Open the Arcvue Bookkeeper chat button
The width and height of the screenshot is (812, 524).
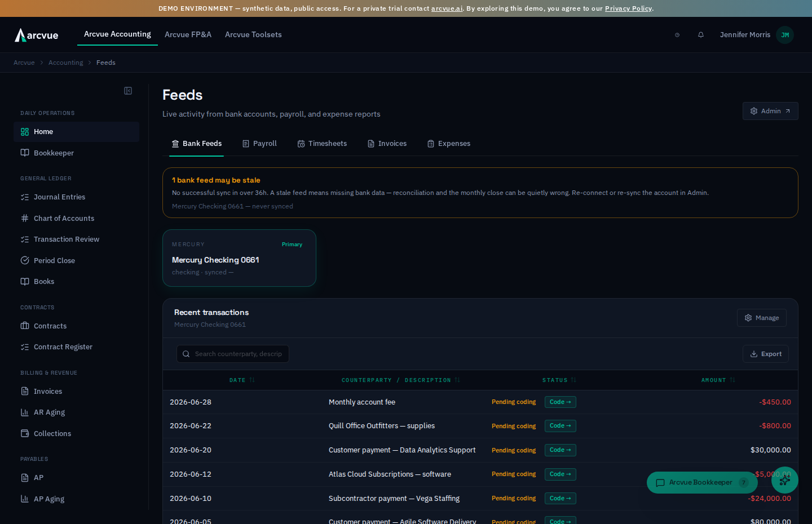tap(702, 482)
